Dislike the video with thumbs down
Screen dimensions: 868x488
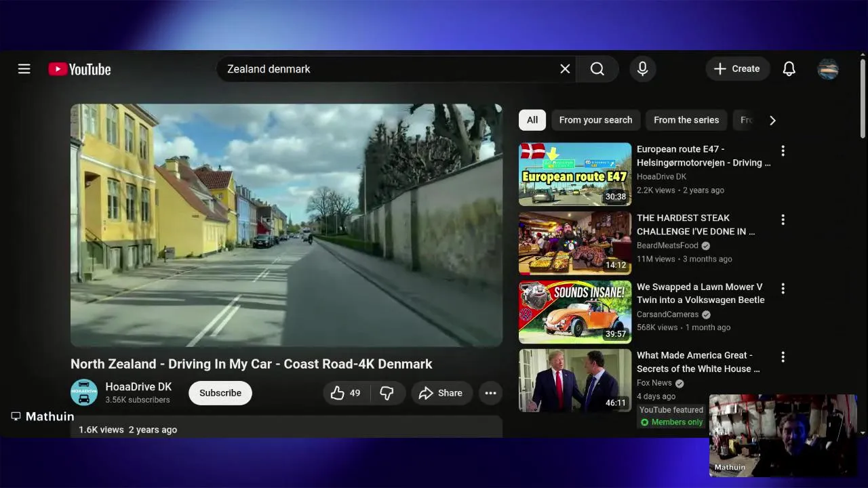tap(387, 393)
